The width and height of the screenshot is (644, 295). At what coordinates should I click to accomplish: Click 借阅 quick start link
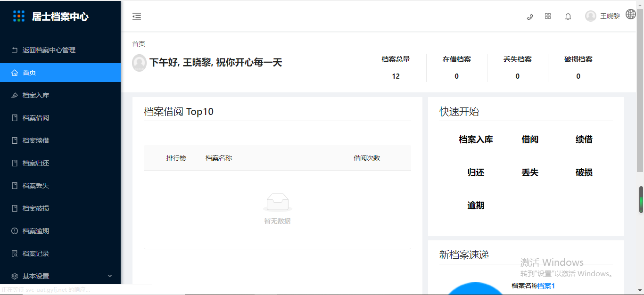pyautogui.click(x=530, y=139)
